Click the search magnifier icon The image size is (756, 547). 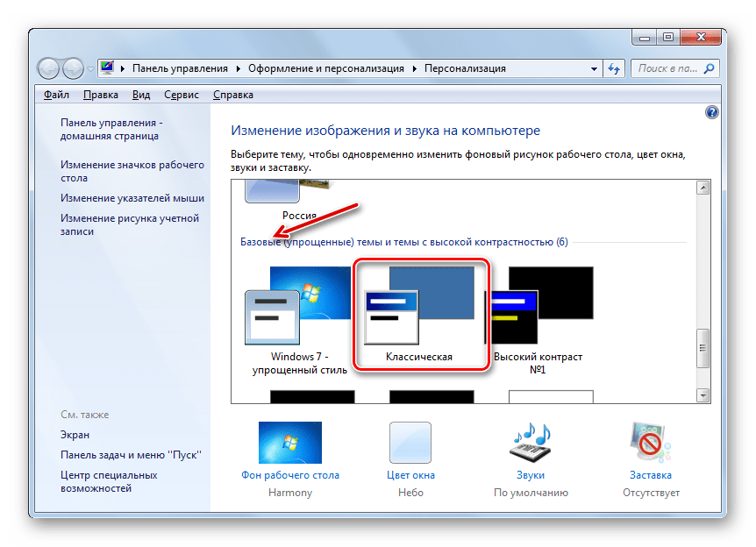(710, 68)
